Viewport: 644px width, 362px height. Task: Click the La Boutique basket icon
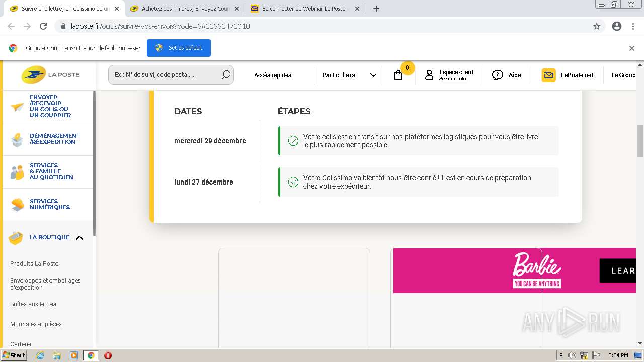(x=16, y=238)
